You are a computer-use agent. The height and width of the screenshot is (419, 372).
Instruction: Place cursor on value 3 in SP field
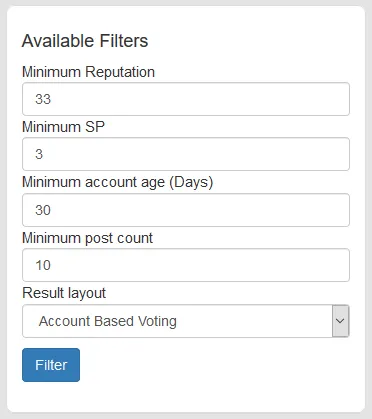point(39,154)
